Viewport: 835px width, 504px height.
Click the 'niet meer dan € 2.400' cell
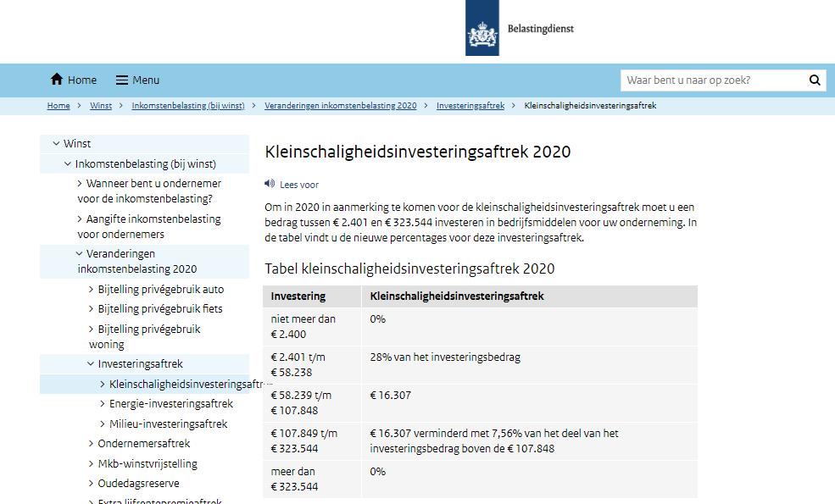tap(312, 327)
